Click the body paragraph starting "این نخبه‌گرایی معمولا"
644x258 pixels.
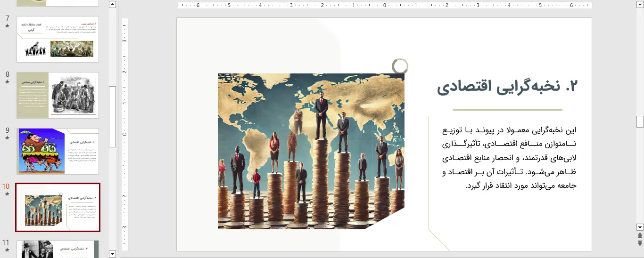coord(510,158)
